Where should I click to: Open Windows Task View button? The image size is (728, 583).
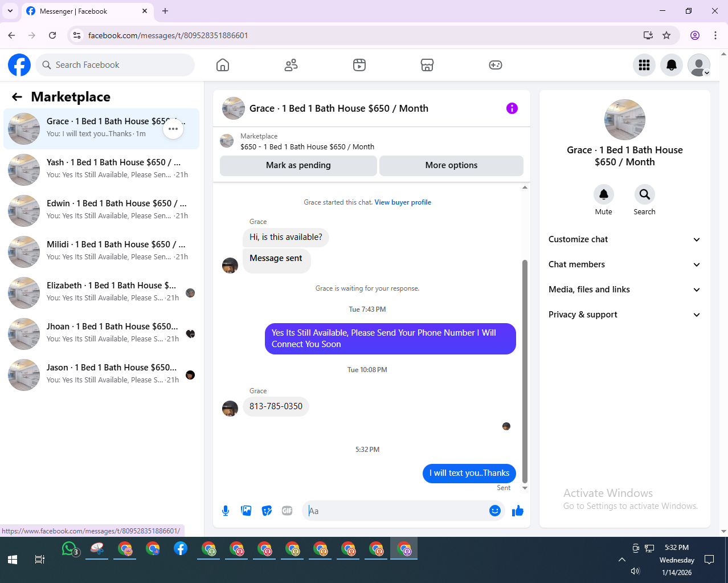tap(40, 560)
